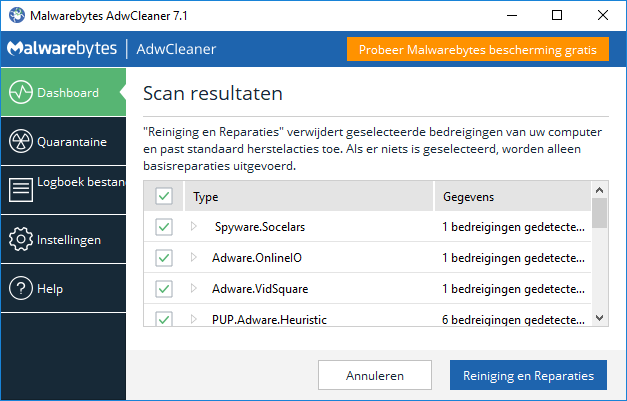Viewport: 627px width, 401px height.
Task: Click Probeer Malwarebytes bescherming gratis button
Action: [478, 49]
